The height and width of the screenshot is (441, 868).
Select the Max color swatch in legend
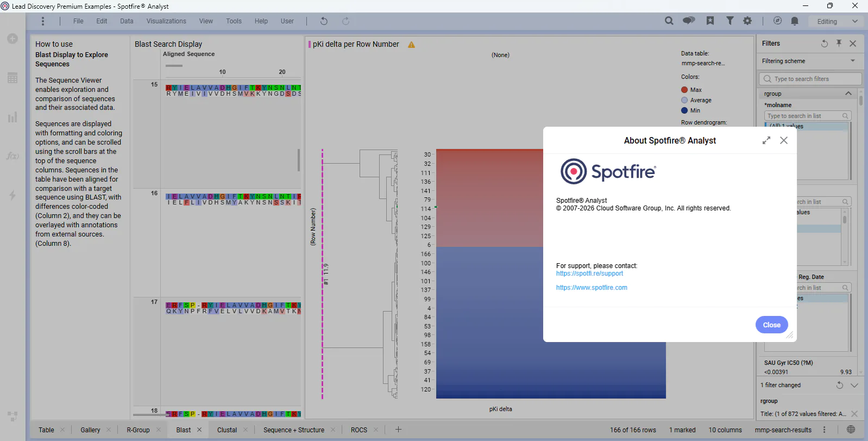(x=684, y=90)
